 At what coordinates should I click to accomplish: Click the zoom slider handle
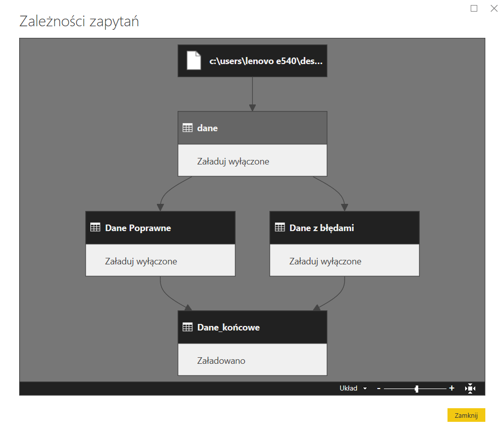click(417, 389)
